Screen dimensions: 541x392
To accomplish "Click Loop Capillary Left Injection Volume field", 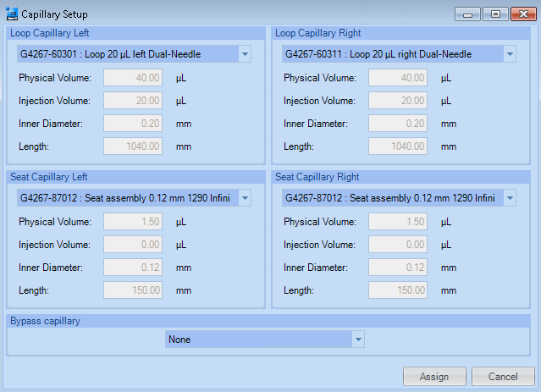I will coord(133,101).
